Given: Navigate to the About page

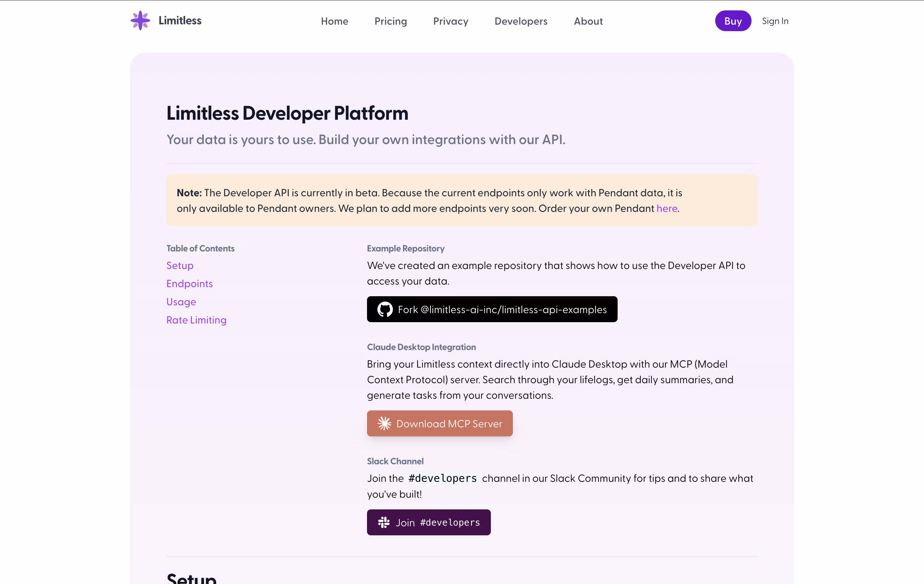Looking at the screenshot, I should [x=588, y=21].
